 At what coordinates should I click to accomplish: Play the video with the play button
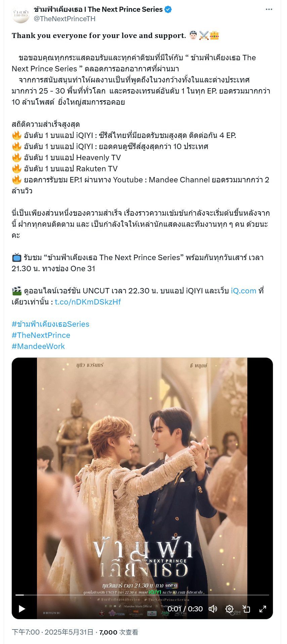point(22,609)
